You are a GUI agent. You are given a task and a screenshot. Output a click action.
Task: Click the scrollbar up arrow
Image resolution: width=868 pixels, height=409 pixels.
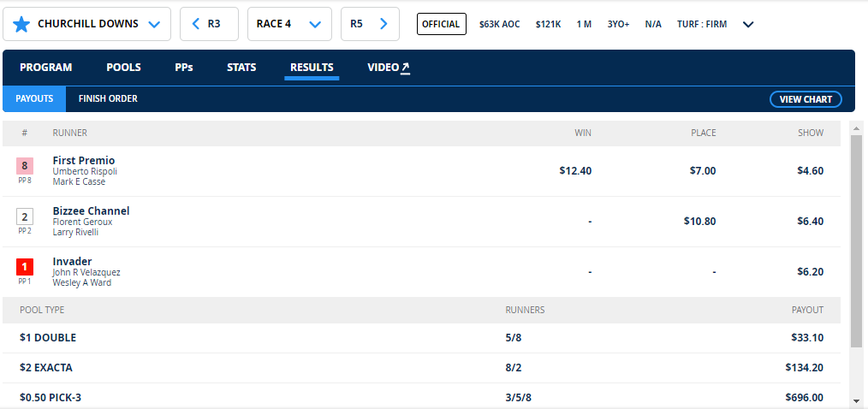coord(856,128)
